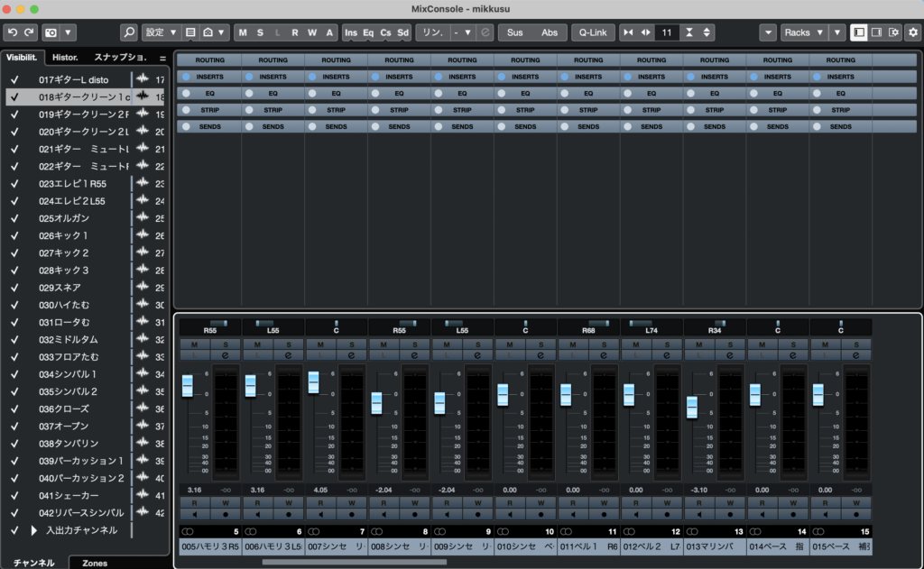
Task: Open the Racks dropdown menu
Action: pos(803,32)
